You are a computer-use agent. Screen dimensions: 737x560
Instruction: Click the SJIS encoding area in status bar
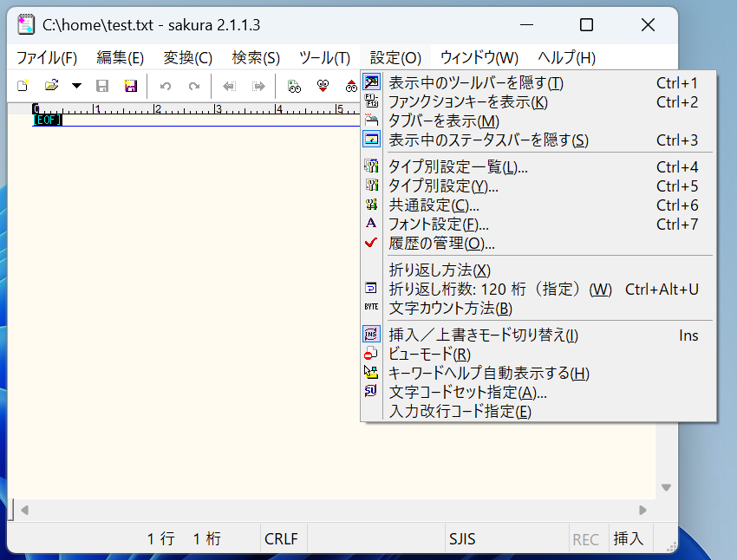[460, 538]
